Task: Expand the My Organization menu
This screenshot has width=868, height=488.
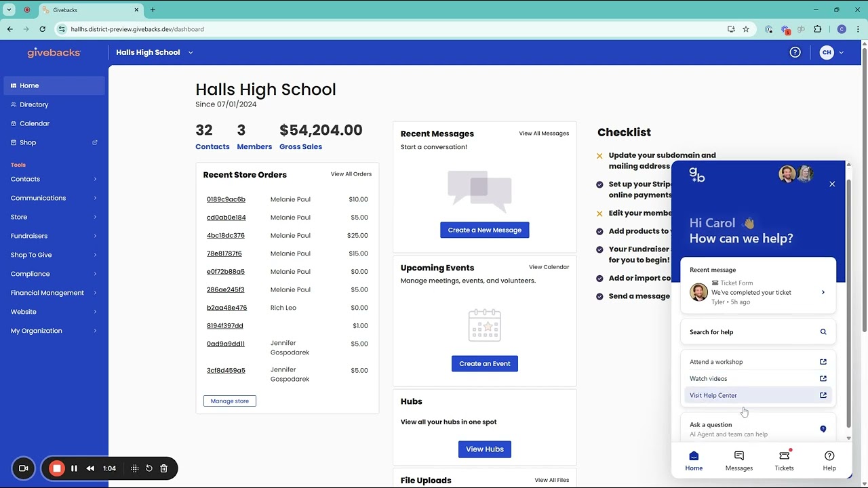Action: tap(54, 331)
